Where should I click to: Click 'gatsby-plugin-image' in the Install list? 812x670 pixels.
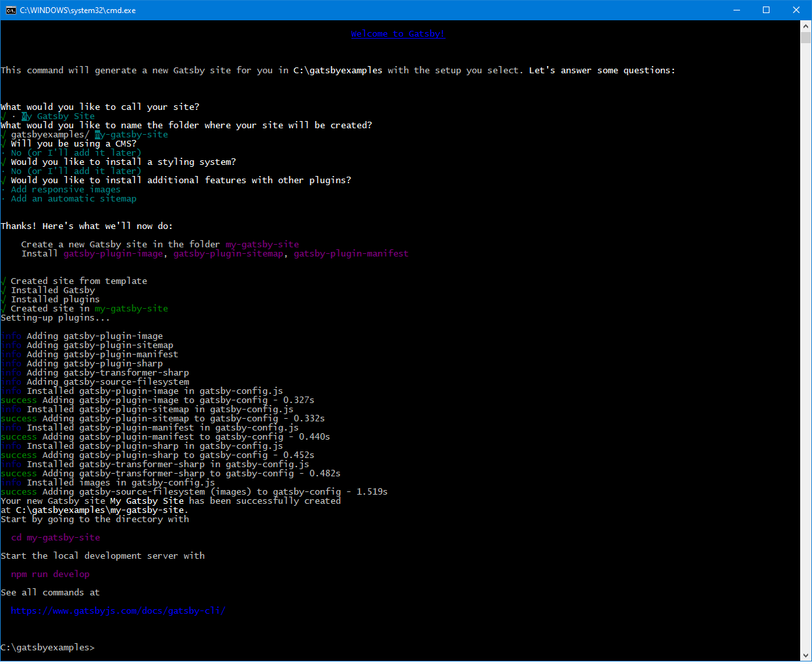click(113, 253)
